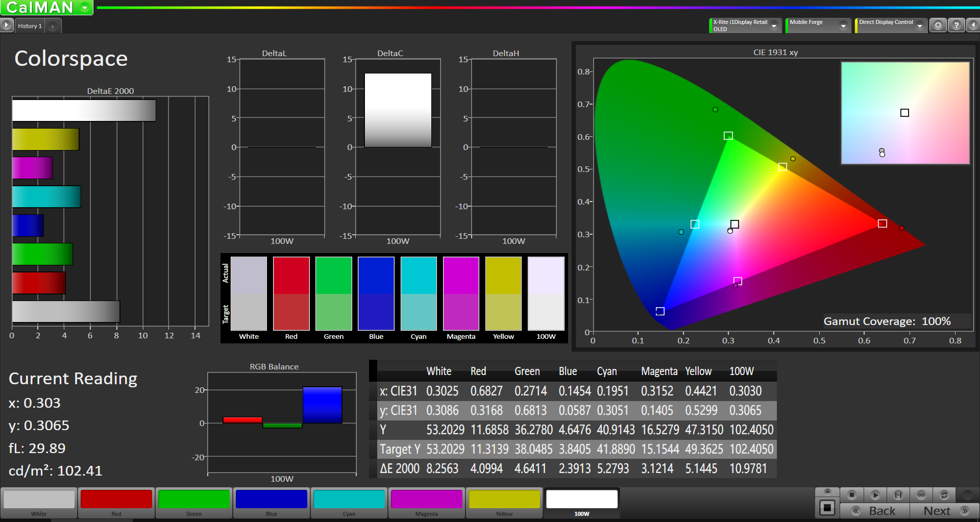This screenshot has width=980, height=522.
Task: Select the White color patch at the bottom
Action: click(39, 503)
